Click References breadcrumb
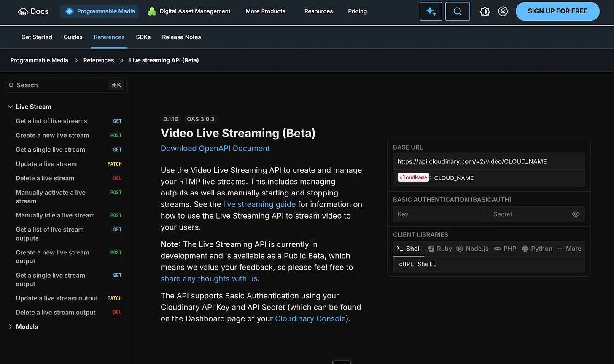This screenshot has height=364, width=614. pos(99,60)
